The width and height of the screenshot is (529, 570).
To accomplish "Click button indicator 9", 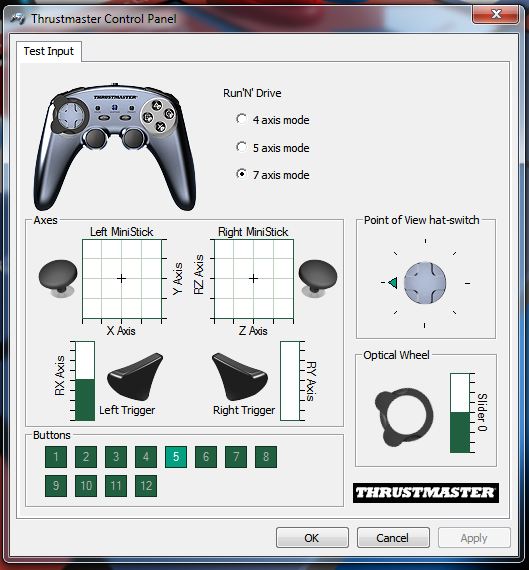I will [x=56, y=486].
